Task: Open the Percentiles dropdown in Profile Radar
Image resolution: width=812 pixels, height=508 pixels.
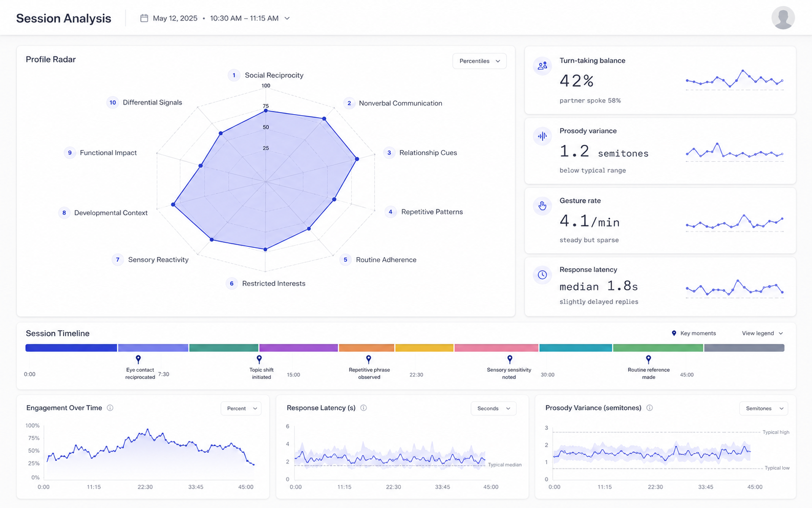Action: (480, 61)
